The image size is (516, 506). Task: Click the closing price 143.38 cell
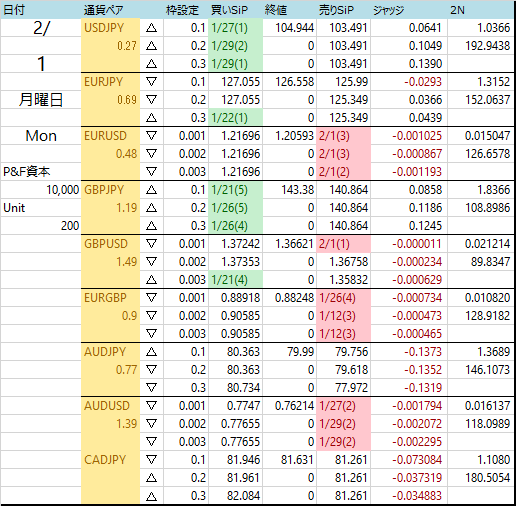pyautogui.click(x=289, y=190)
